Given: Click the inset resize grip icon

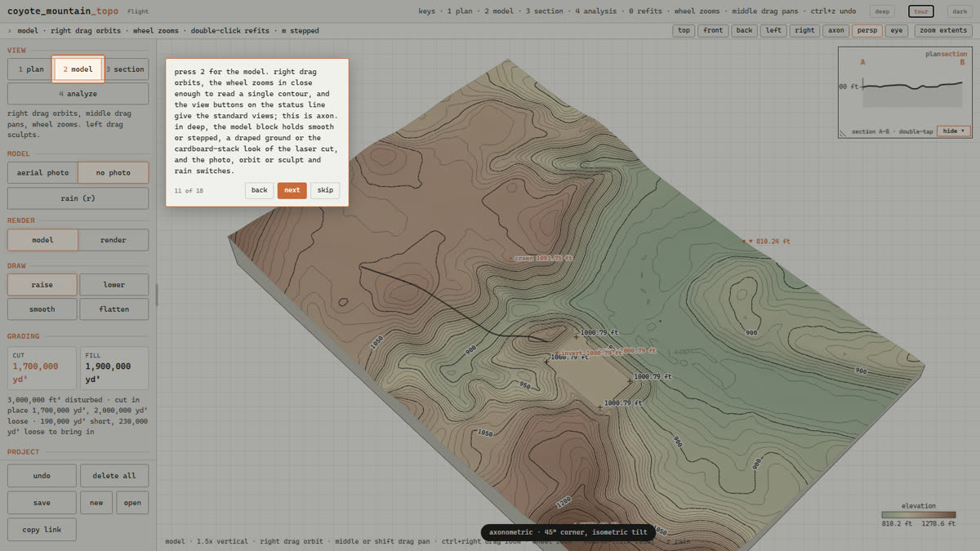Looking at the screenshot, I should (x=844, y=132).
